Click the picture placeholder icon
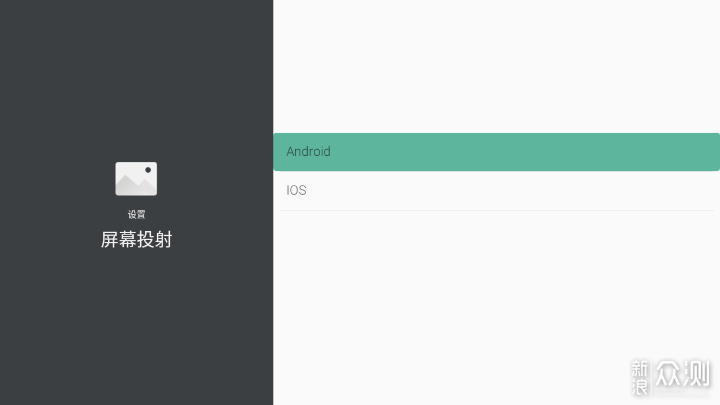 click(136, 179)
